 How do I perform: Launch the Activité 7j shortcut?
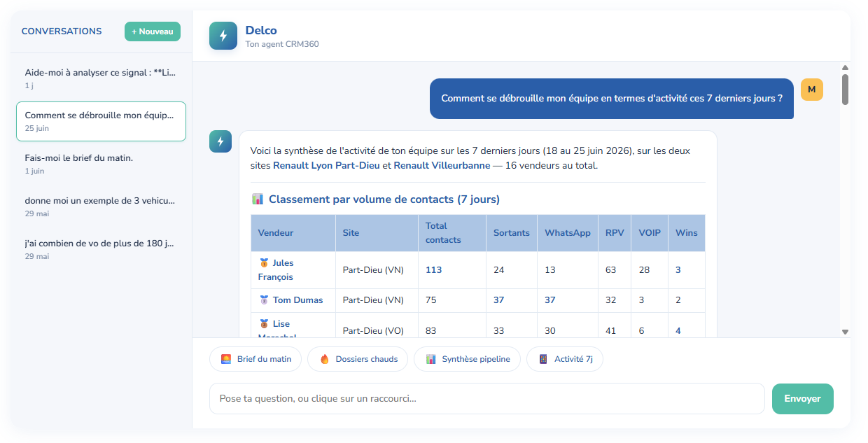click(x=565, y=359)
